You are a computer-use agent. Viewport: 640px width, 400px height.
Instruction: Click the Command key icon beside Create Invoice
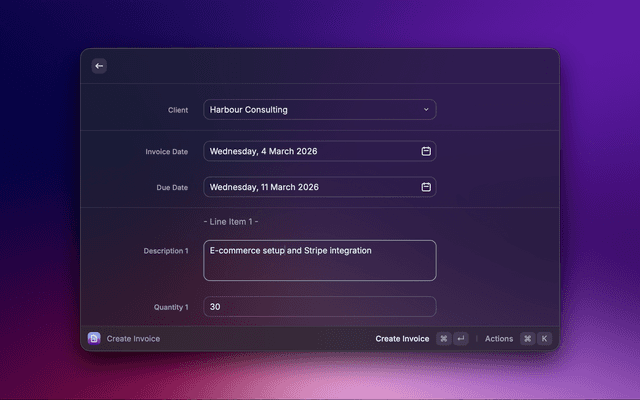click(x=444, y=339)
